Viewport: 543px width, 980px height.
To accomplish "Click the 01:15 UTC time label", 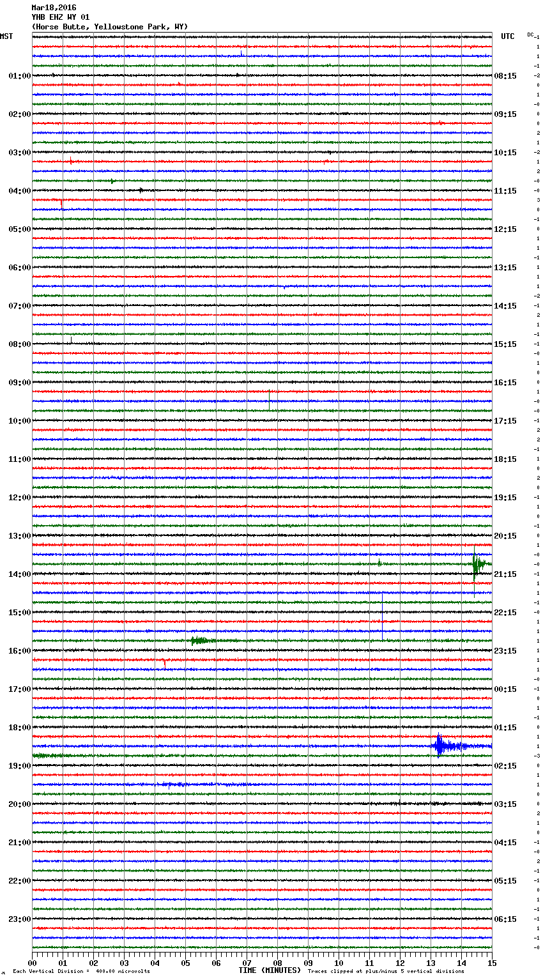I will [x=505, y=728].
